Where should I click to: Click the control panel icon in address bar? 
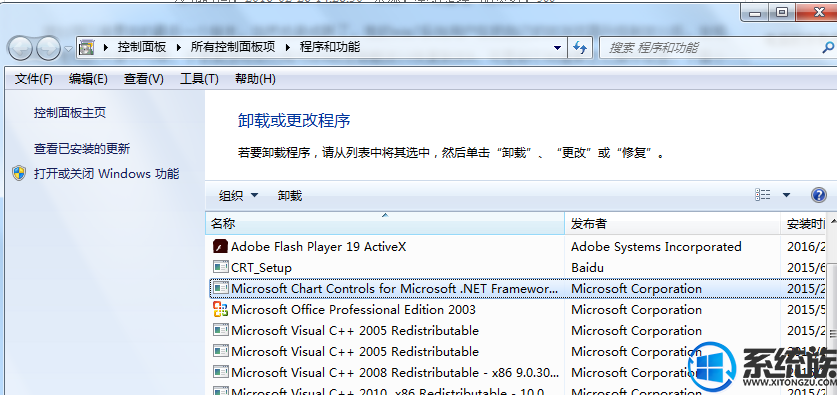point(86,48)
